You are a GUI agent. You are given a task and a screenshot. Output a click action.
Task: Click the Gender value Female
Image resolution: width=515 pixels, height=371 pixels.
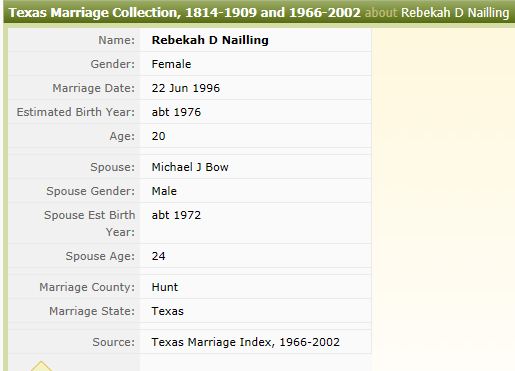[x=171, y=64]
